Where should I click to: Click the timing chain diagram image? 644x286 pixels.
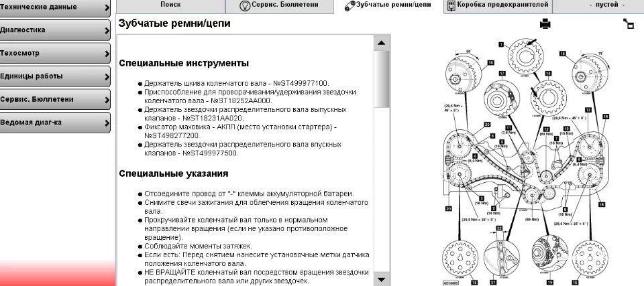click(x=525, y=161)
